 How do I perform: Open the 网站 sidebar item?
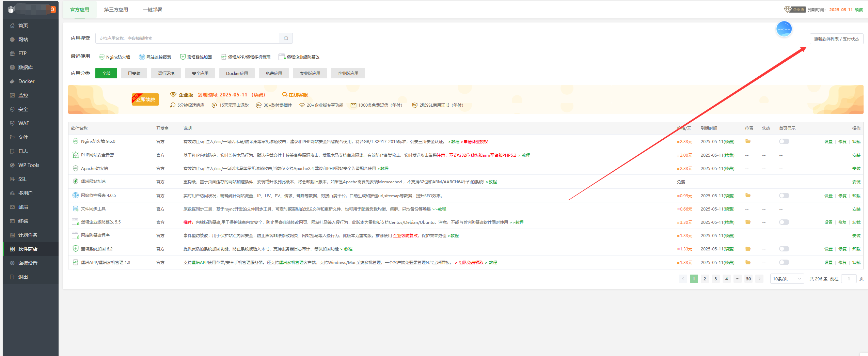[31, 40]
